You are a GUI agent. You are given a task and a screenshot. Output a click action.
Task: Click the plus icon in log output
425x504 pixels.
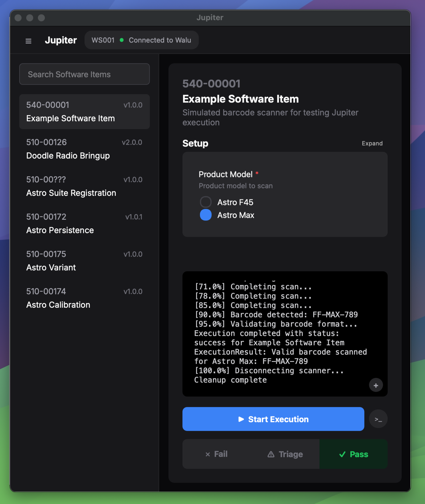coord(376,385)
